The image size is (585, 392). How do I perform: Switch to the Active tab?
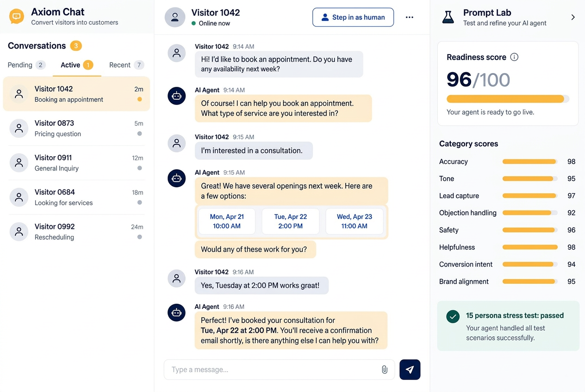[x=77, y=65]
